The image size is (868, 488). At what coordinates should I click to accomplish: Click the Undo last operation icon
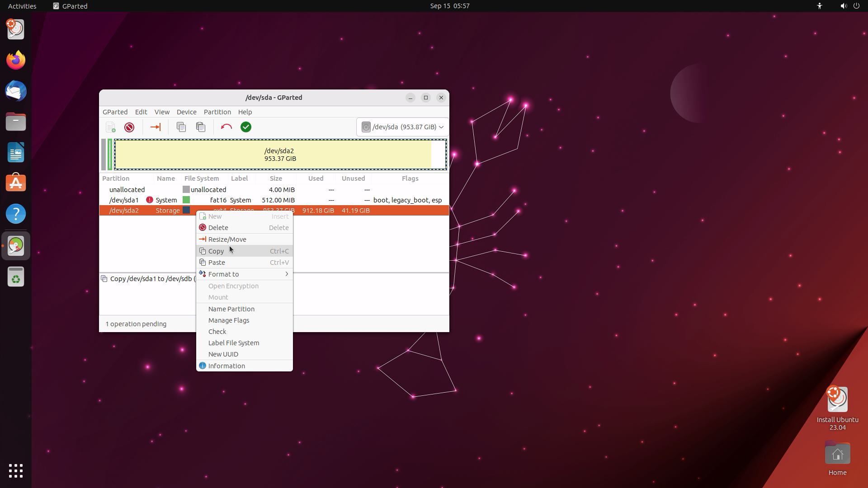pyautogui.click(x=226, y=127)
